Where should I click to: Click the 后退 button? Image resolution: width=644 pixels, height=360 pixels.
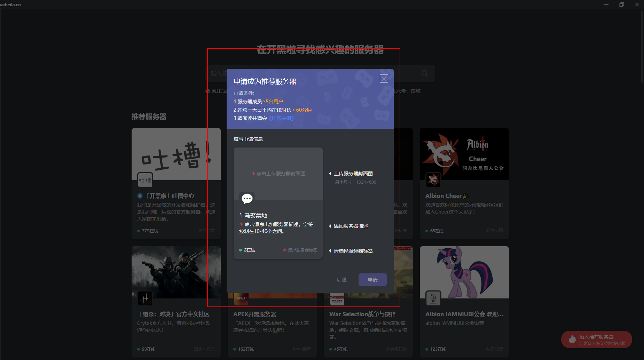click(x=341, y=280)
